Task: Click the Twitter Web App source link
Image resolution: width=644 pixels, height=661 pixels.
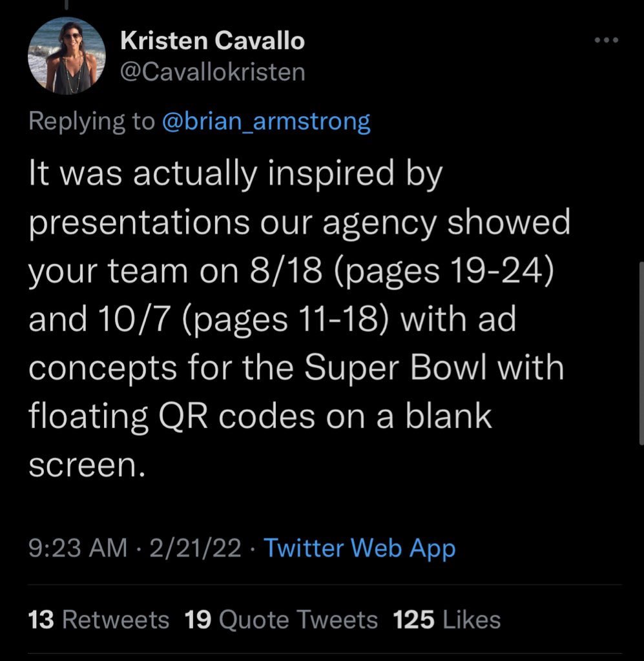Action: (x=360, y=548)
